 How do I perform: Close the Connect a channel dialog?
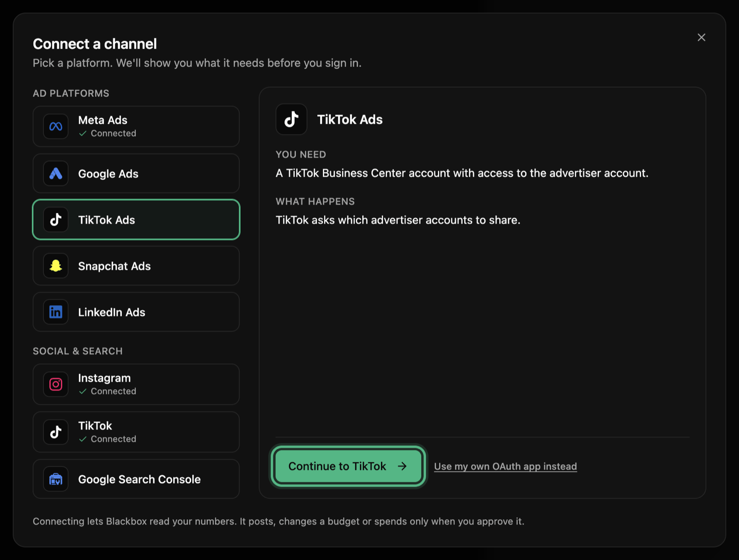coord(701,37)
